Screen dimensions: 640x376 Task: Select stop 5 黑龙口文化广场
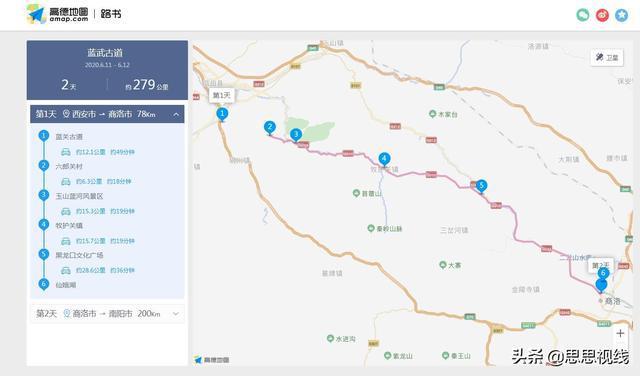(79, 255)
